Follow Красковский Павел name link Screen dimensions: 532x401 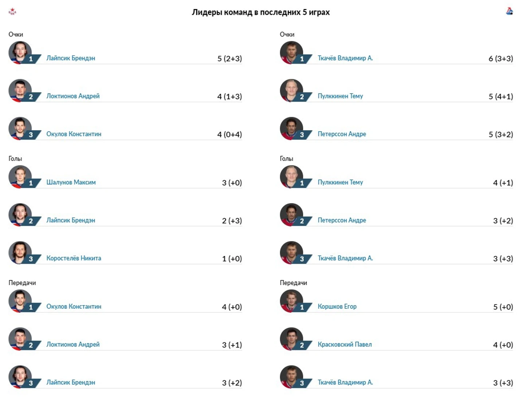pyautogui.click(x=345, y=344)
